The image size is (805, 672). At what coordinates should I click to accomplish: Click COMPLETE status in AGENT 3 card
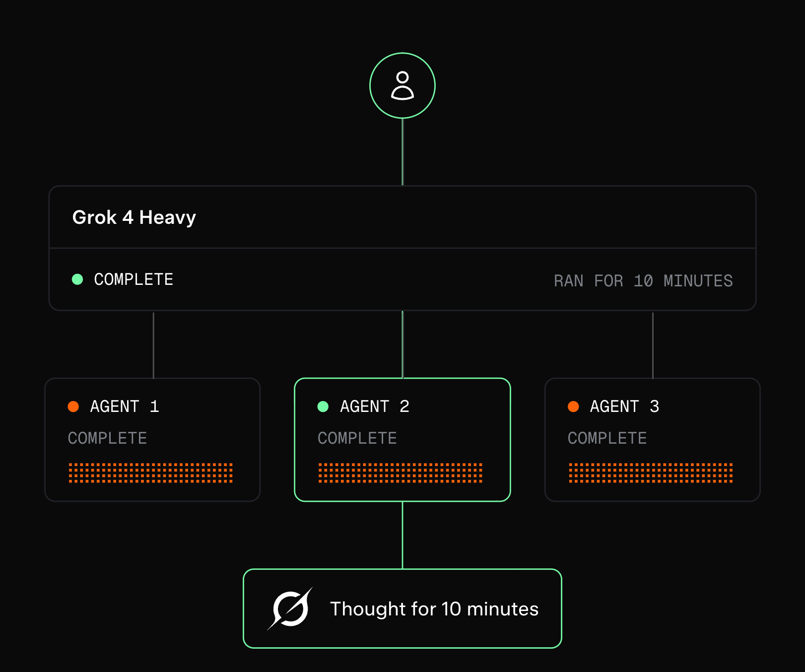pos(607,438)
